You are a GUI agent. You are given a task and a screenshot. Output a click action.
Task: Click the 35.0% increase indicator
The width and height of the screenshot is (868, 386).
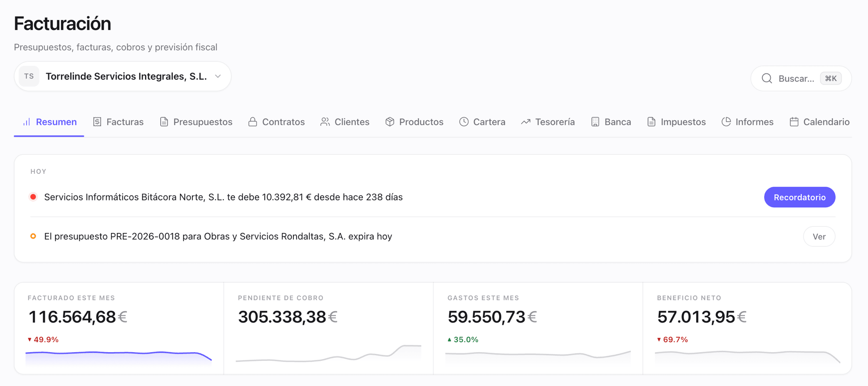463,340
